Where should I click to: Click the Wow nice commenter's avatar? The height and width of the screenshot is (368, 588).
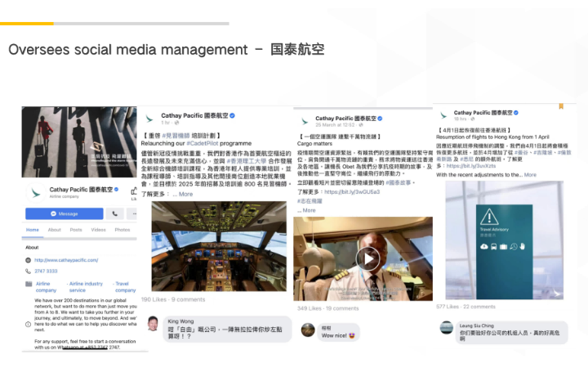point(308,330)
